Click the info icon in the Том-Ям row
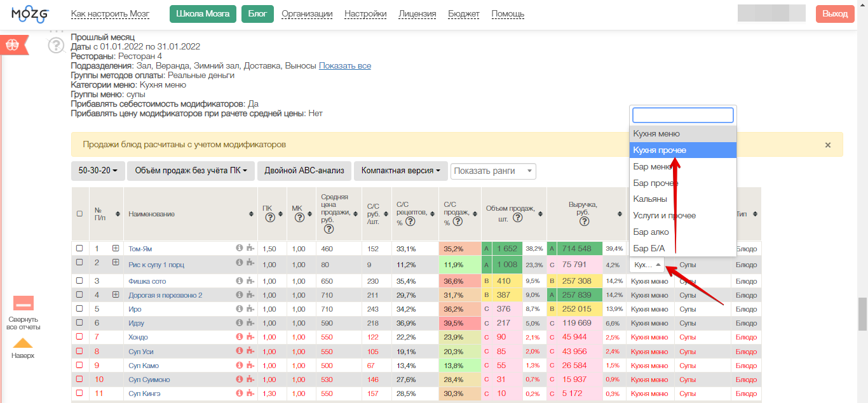The height and width of the screenshot is (403, 868). (x=240, y=249)
